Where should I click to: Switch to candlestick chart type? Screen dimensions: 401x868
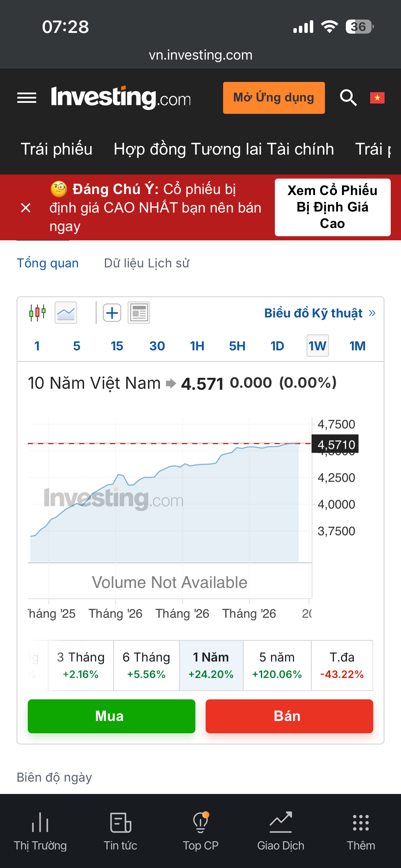(37, 313)
